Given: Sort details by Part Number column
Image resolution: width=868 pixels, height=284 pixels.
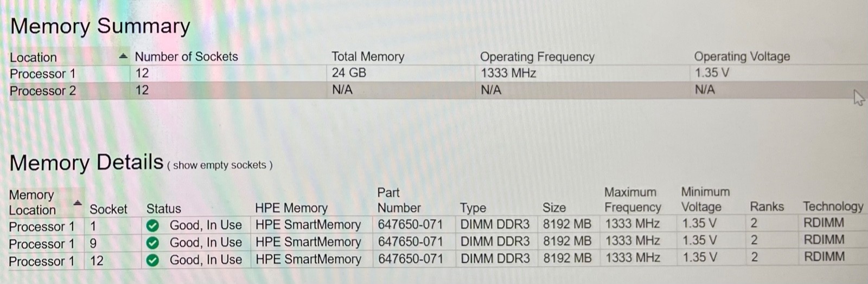Looking at the screenshot, I should pyautogui.click(x=399, y=200).
